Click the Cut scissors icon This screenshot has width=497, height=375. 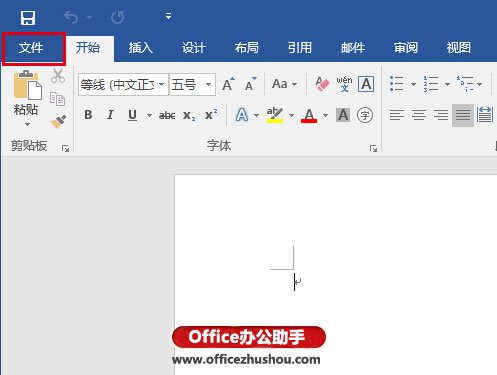click(58, 76)
